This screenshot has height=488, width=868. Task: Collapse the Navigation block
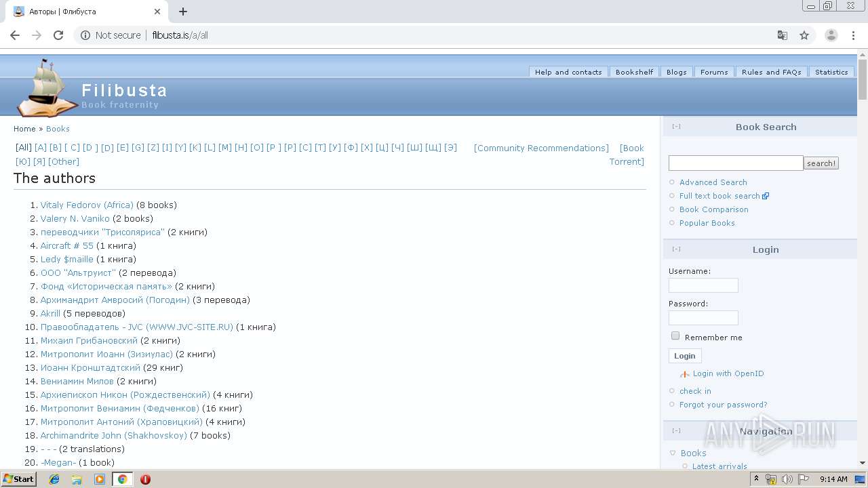pos(676,430)
